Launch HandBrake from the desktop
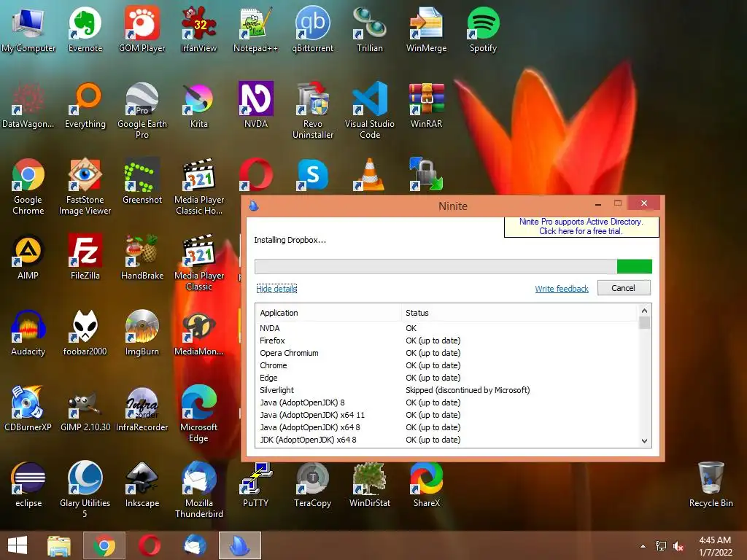 pos(142,257)
